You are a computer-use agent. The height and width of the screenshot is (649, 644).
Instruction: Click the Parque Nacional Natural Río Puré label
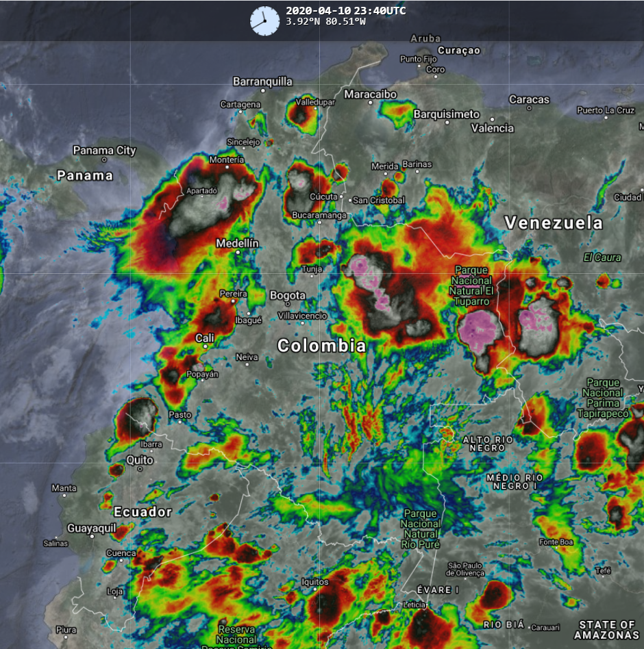420,529
